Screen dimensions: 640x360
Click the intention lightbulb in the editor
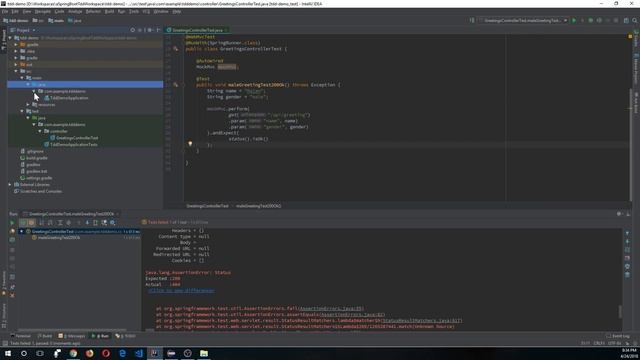click(190, 144)
